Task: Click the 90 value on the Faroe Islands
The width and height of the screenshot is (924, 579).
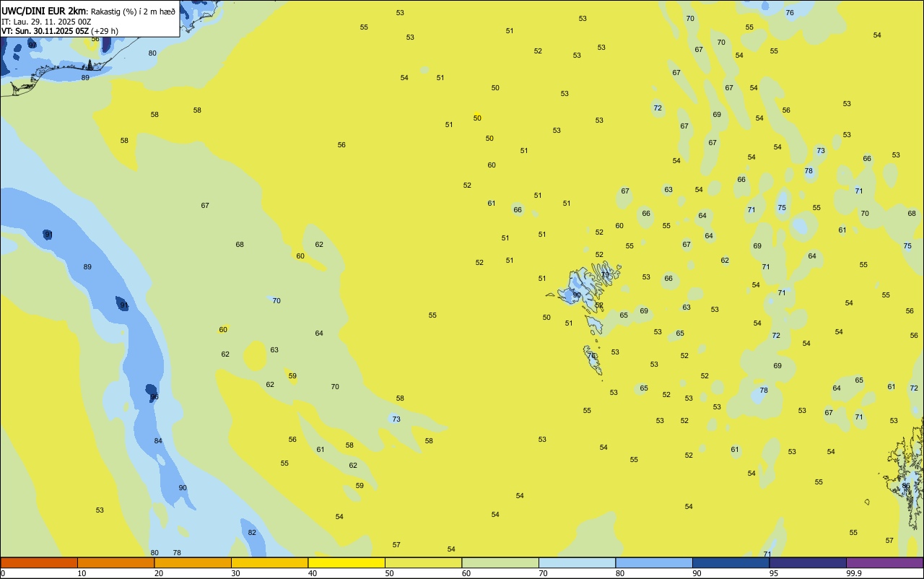Action: pyautogui.click(x=577, y=295)
